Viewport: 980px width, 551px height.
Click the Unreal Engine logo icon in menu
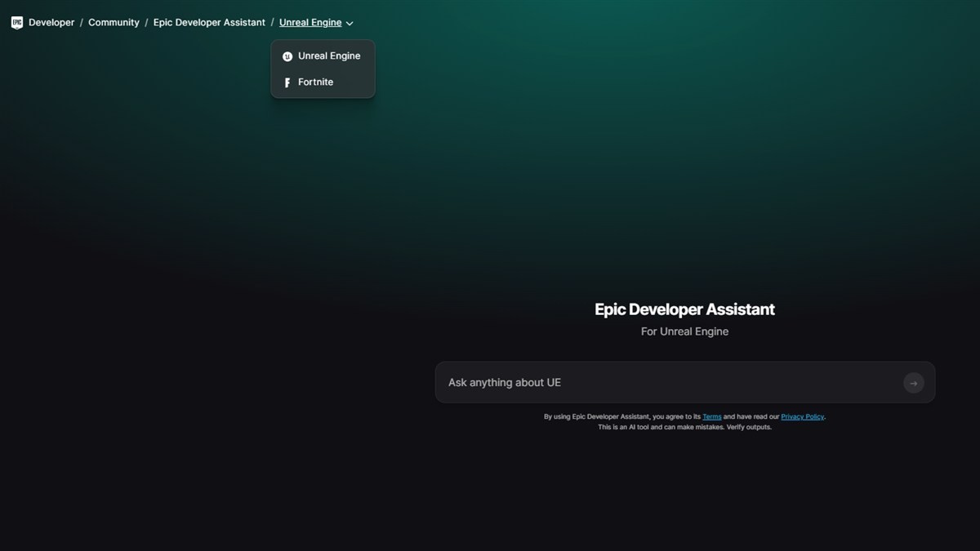click(x=287, y=57)
